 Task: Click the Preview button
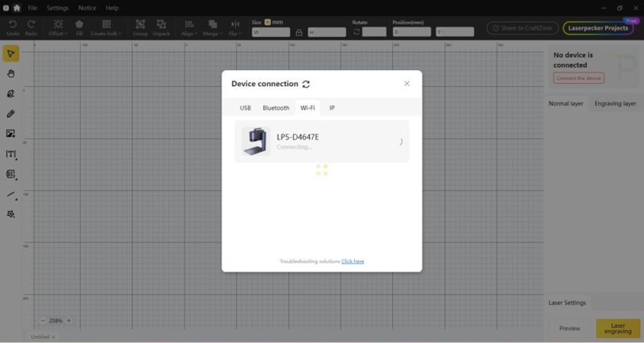[570, 329]
